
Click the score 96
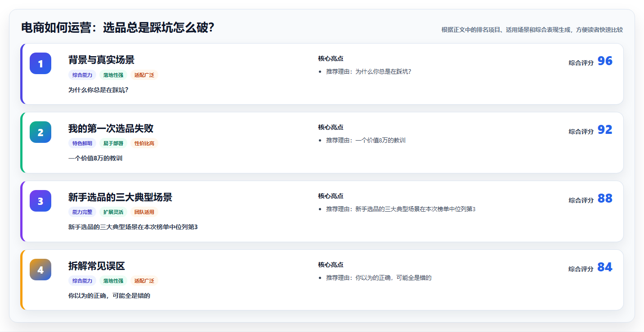coord(605,61)
